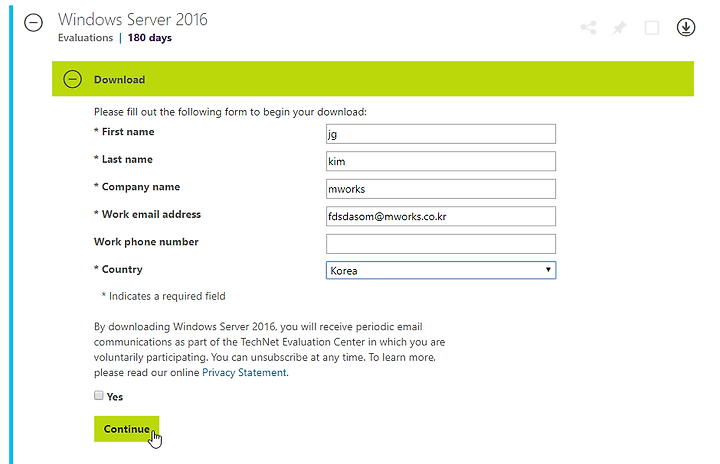Collapse the Download panel circle icon
720x464 pixels.
pyautogui.click(x=73, y=79)
